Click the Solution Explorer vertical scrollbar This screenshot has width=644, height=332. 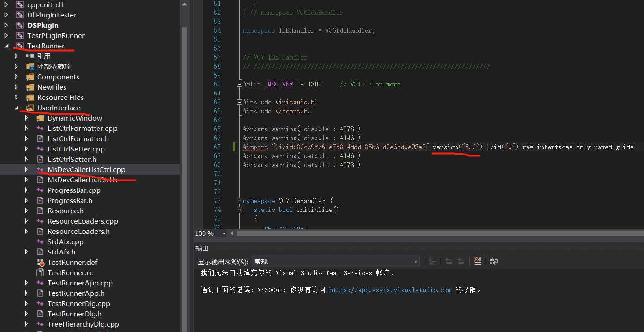(184, 179)
